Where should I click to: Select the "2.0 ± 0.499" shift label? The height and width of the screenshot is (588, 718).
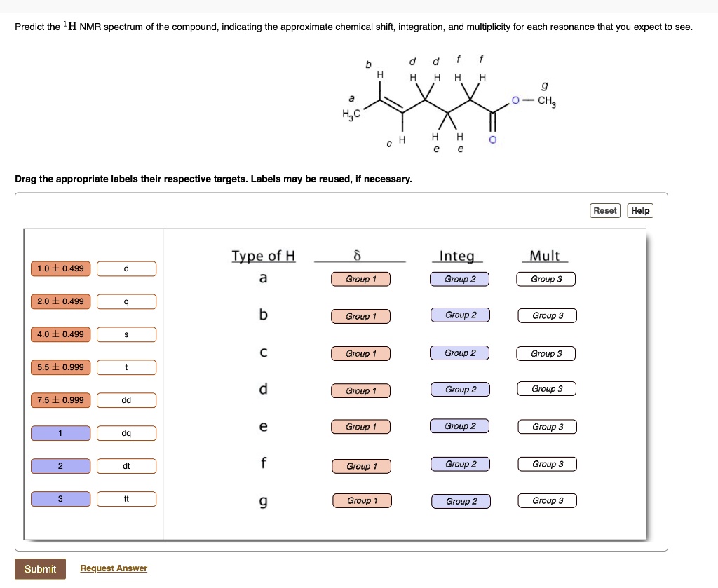click(60, 301)
